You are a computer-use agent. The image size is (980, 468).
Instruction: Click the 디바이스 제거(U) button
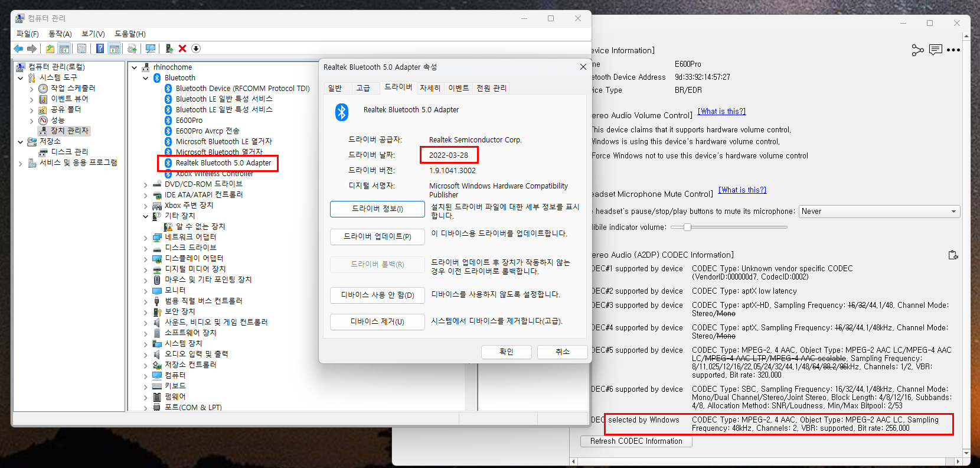pos(377,321)
